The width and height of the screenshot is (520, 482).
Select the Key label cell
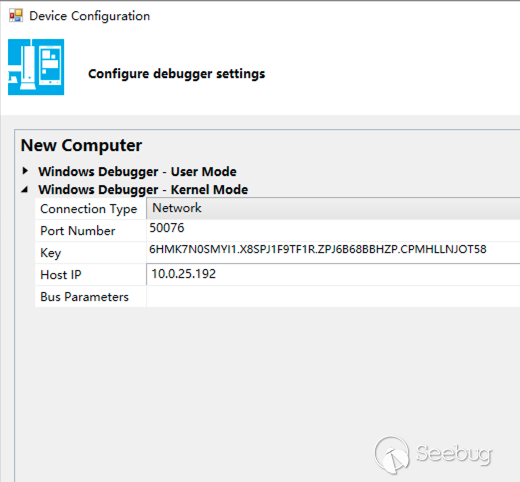pos(90,253)
